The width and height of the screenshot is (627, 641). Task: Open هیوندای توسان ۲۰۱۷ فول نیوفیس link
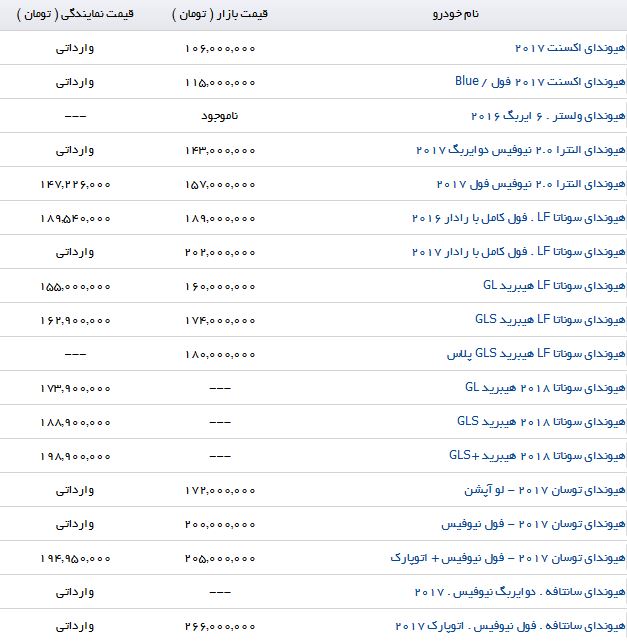click(533, 524)
